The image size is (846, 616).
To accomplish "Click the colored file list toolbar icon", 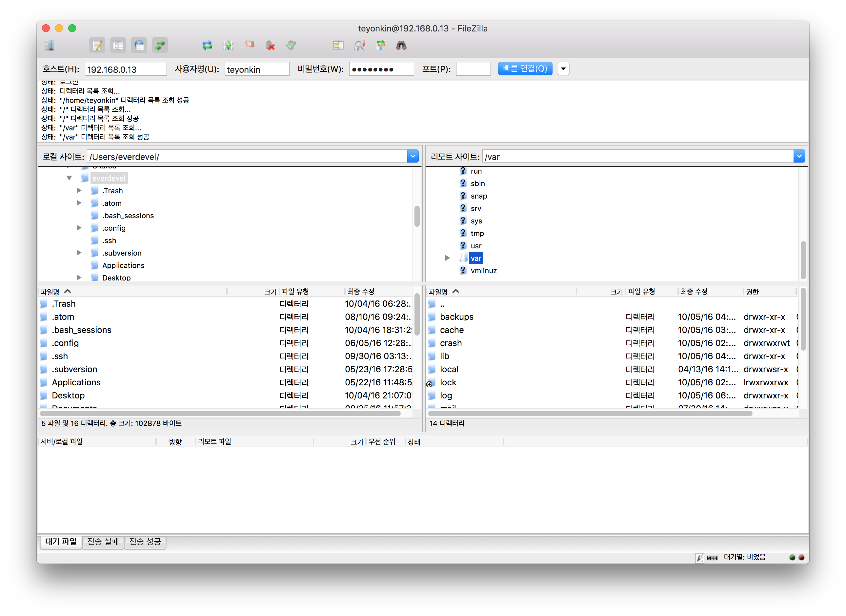I will [x=338, y=46].
